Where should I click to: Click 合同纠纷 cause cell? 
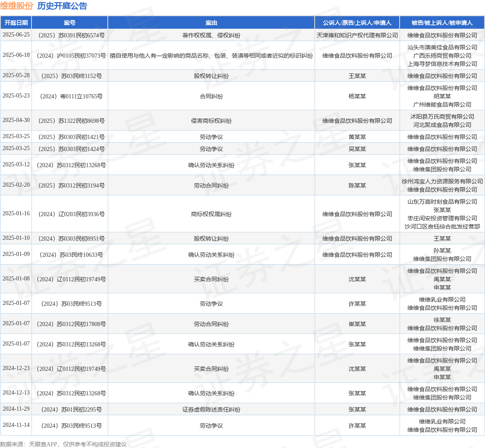click(x=211, y=96)
